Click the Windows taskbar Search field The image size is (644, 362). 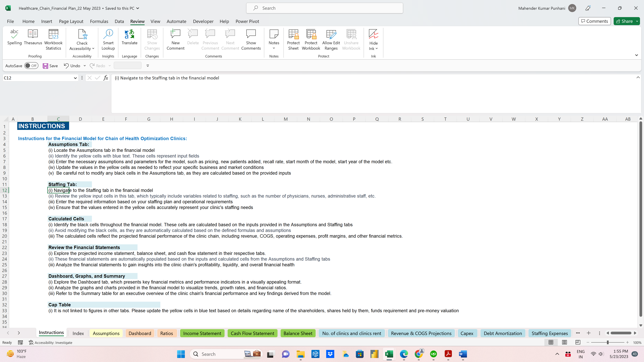point(226,354)
